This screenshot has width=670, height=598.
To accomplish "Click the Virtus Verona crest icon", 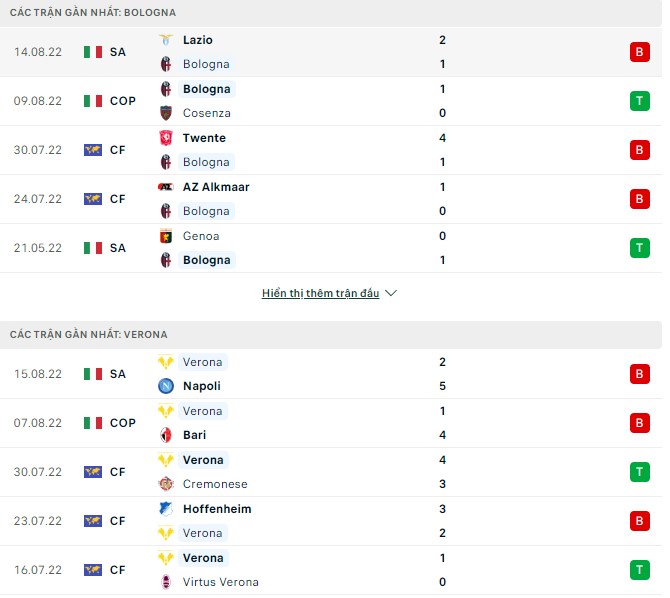I will [x=166, y=582].
